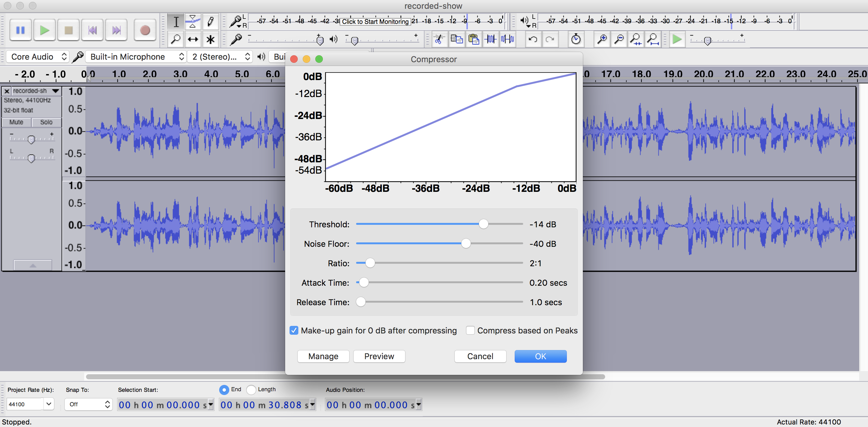Click Play-at-speed green button
This screenshot has height=427, width=868.
[677, 40]
